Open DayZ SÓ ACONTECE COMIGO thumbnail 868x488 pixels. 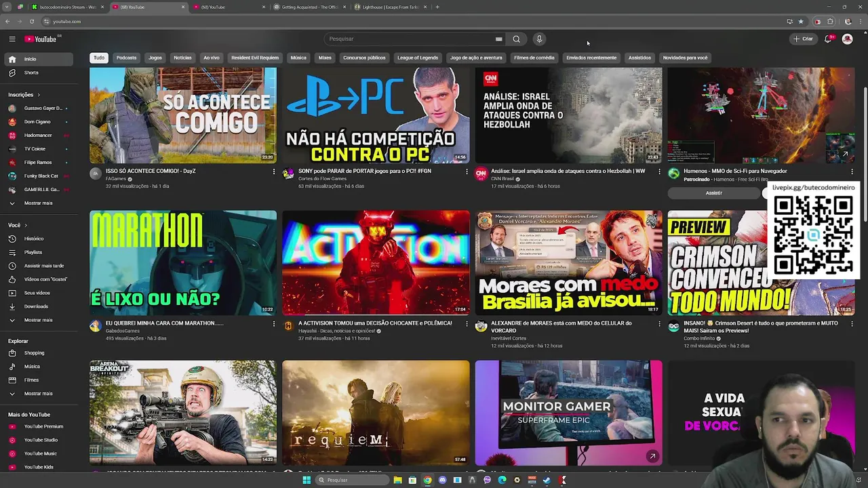[183, 115]
